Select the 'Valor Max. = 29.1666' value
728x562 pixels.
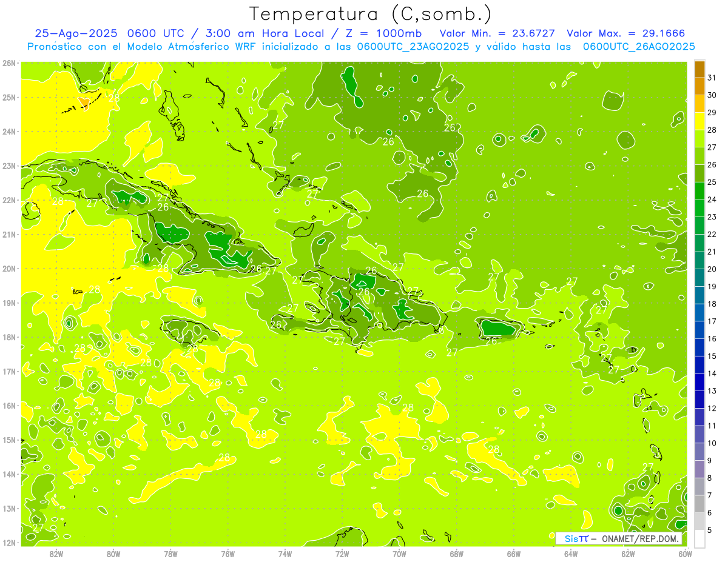tap(626, 33)
